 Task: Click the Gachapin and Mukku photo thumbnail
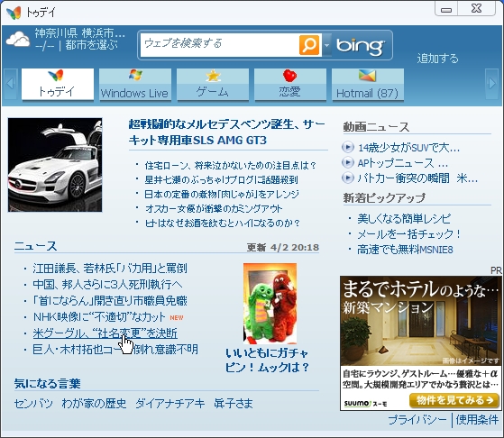click(x=270, y=304)
